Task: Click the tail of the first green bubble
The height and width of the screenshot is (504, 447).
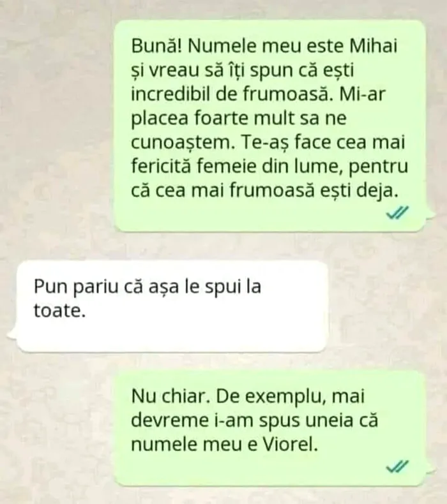Action: pos(430,214)
